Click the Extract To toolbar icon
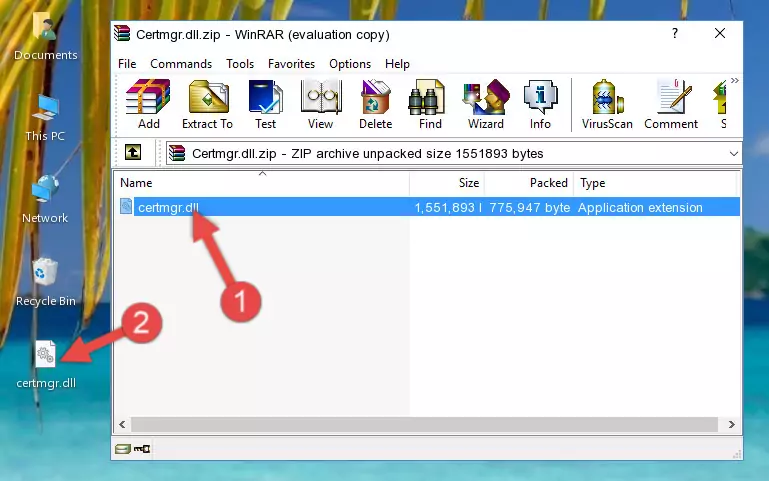769x481 pixels. click(207, 104)
